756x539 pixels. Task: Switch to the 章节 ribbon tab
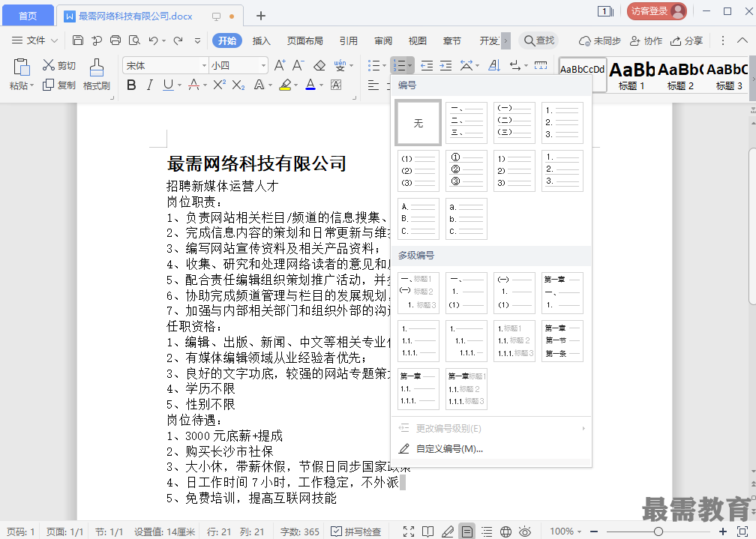coord(451,41)
